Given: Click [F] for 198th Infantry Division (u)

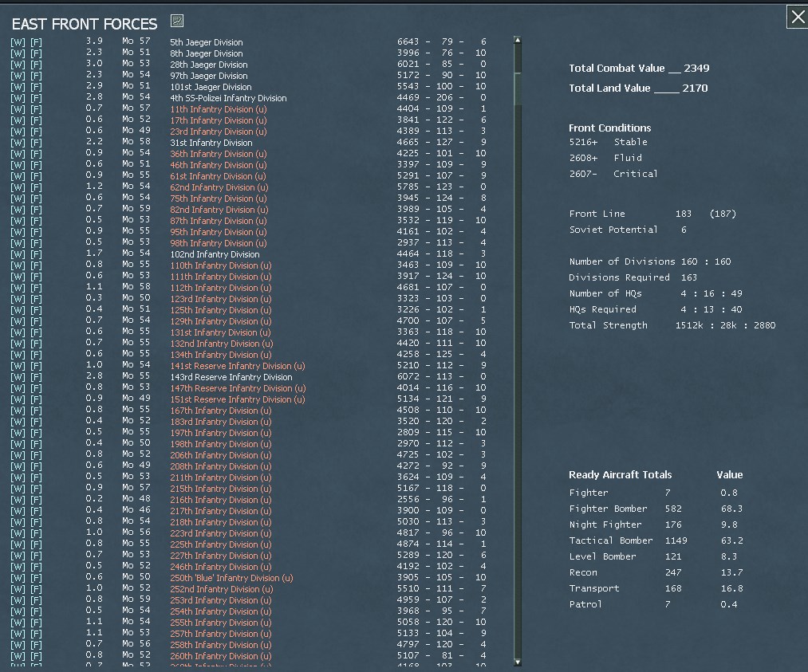Looking at the screenshot, I should (36, 444).
